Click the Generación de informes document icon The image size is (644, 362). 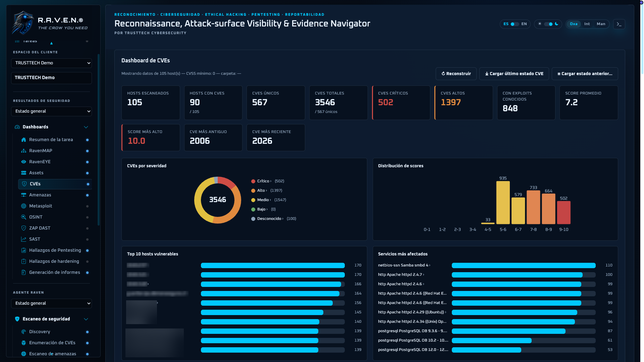click(x=23, y=273)
